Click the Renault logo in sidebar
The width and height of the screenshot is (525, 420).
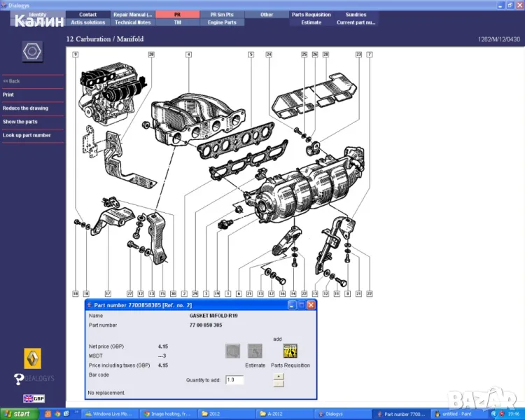tap(32, 358)
